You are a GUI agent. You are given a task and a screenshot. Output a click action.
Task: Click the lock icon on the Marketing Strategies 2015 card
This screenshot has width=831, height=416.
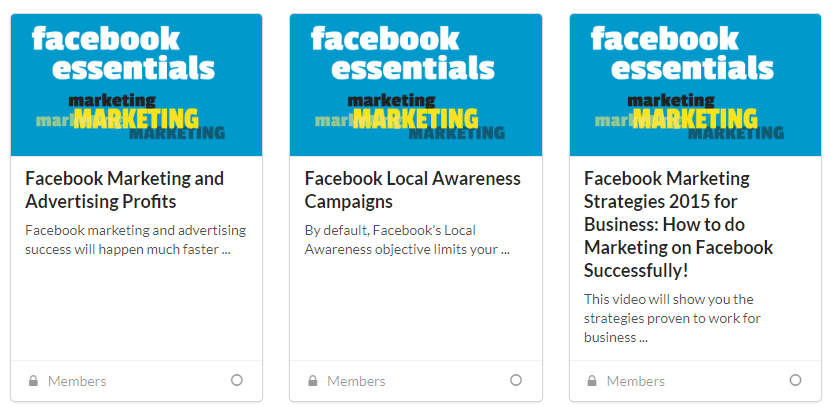[x=593, y=381]
